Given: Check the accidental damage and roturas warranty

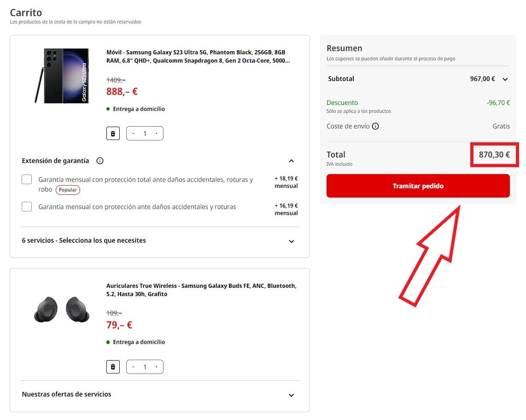Looking at the screenshot, I should tap(27, 207).
